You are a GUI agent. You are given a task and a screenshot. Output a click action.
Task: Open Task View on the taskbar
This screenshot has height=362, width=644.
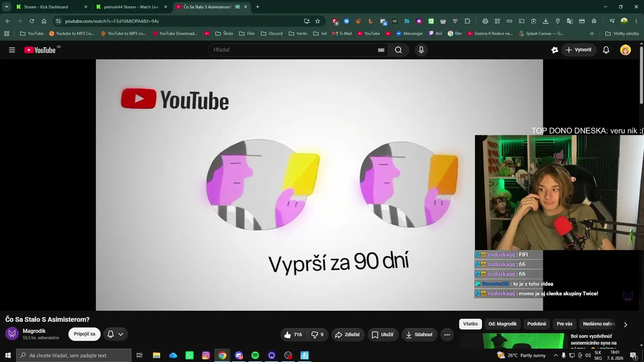[139, 355]
